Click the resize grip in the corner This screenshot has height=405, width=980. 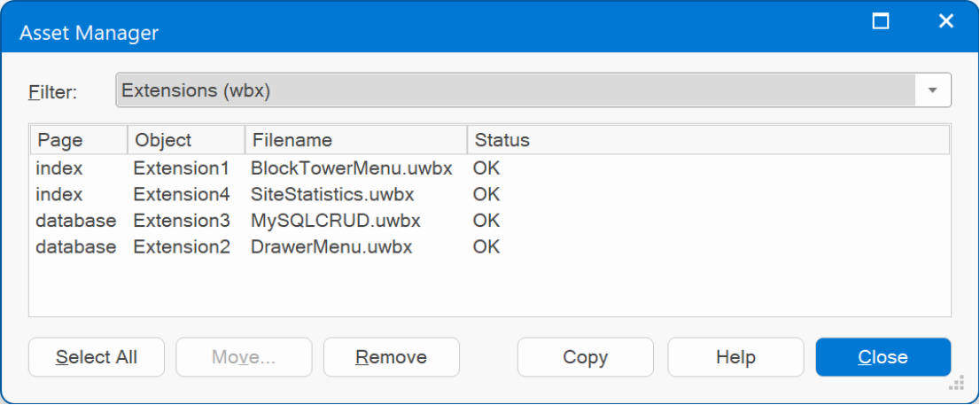tap(956, 384)
